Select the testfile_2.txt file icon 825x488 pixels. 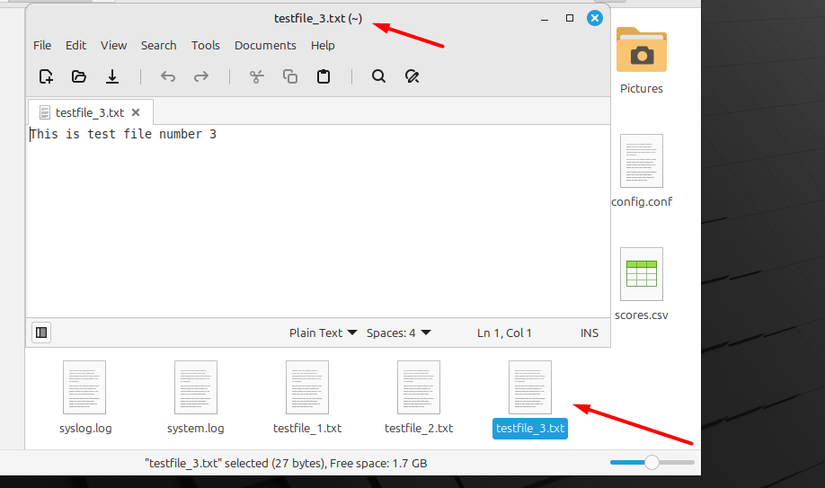419,387
